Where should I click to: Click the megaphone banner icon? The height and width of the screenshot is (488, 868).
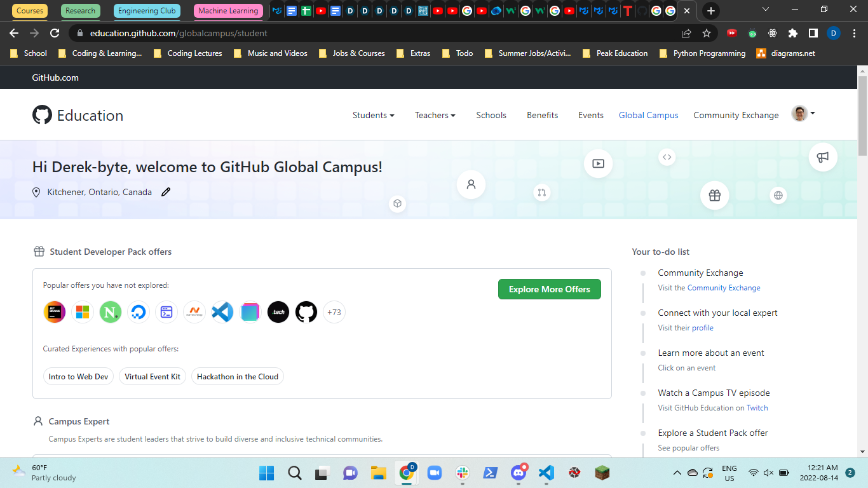pyautogui.click(x=823, y=157)
